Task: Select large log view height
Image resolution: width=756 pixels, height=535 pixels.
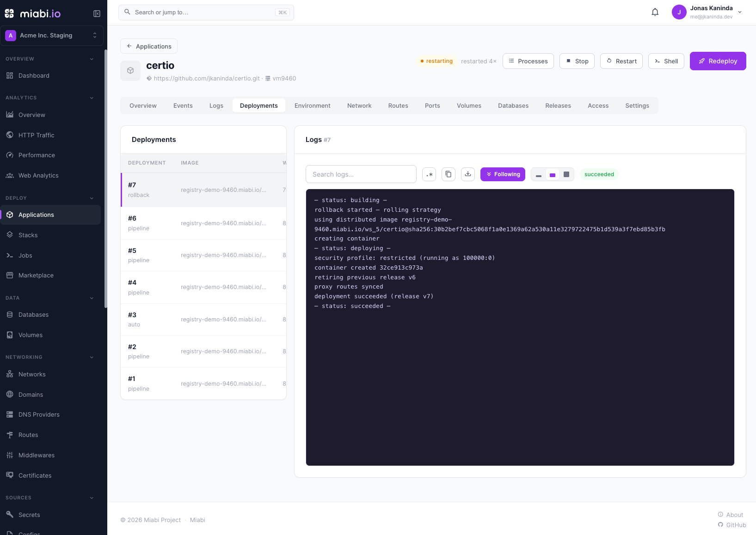Action: pos(566,174)
